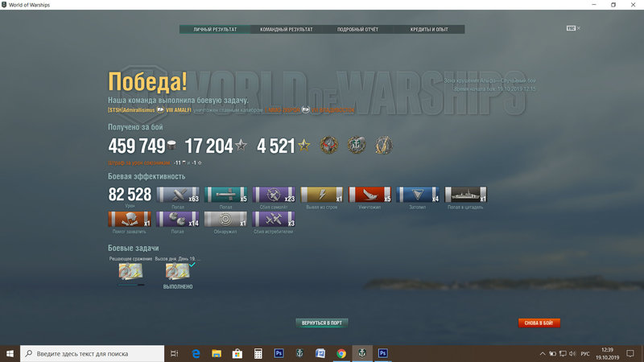
Task: Select the aircraft shot down ribbon x23
Action: 274,195
